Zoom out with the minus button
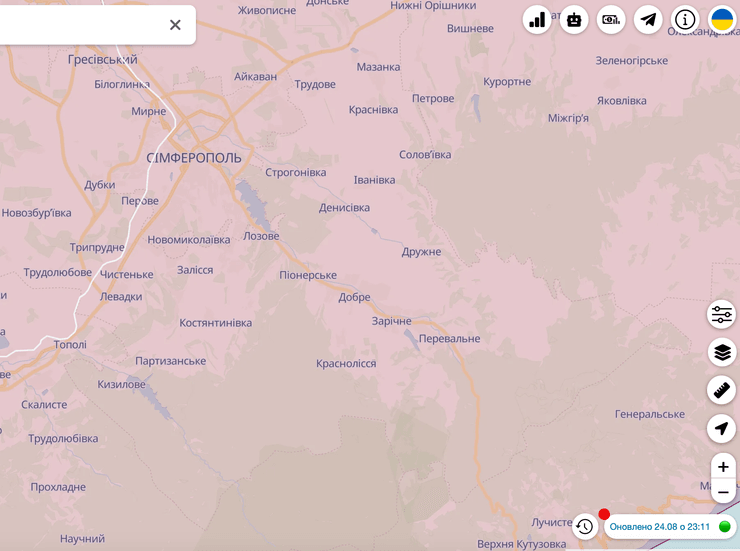The height and width of the screenshot is (551, 740). click(x=723, y=491)
